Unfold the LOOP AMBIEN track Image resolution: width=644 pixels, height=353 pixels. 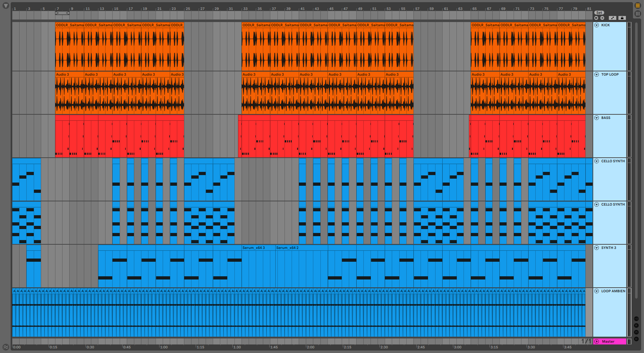[x=597, y=291]
